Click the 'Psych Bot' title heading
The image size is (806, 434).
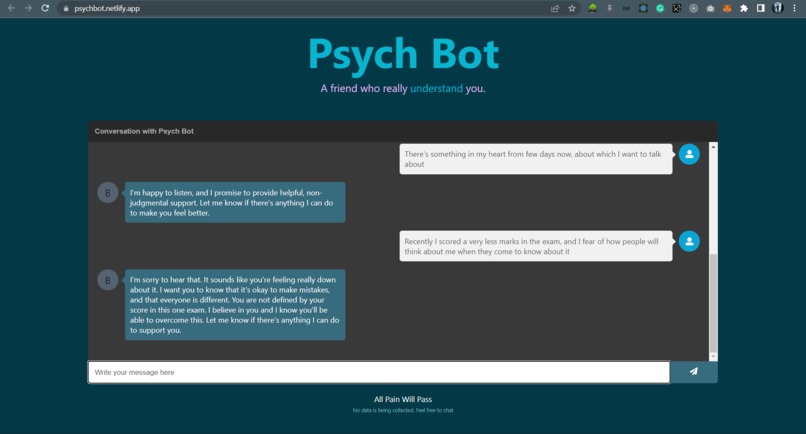point(404,55)
